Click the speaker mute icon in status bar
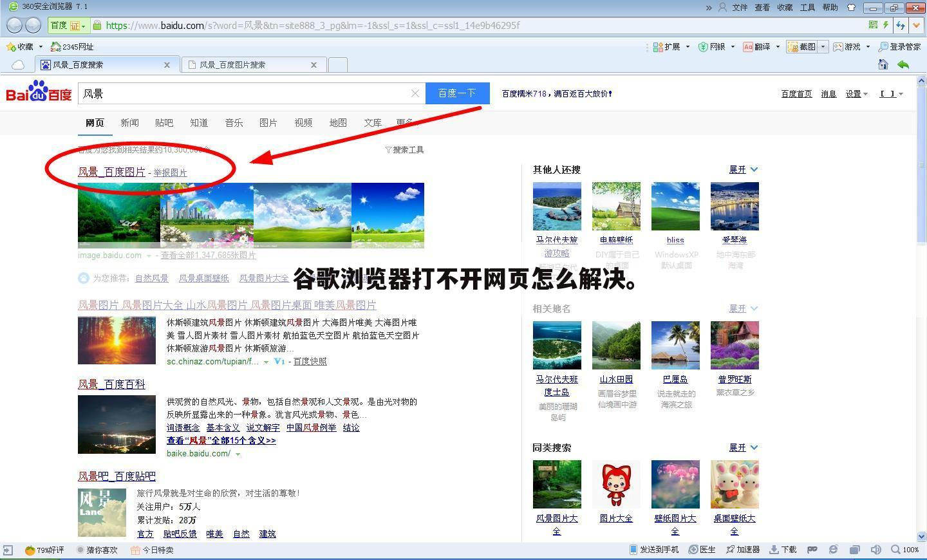Screen dimensions: 927x560 [876, 550]
